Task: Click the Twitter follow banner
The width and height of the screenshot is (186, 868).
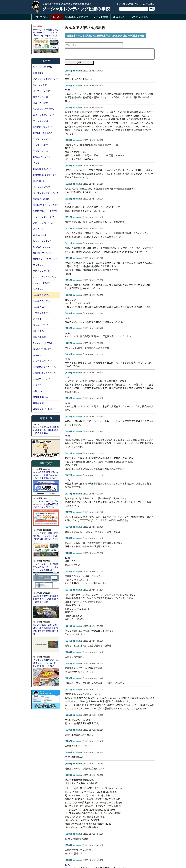Action: click(x=46, y=699)
